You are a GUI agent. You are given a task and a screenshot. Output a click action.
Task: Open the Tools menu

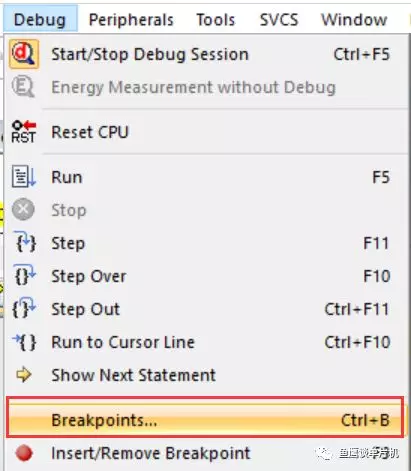tap(216, 20)
